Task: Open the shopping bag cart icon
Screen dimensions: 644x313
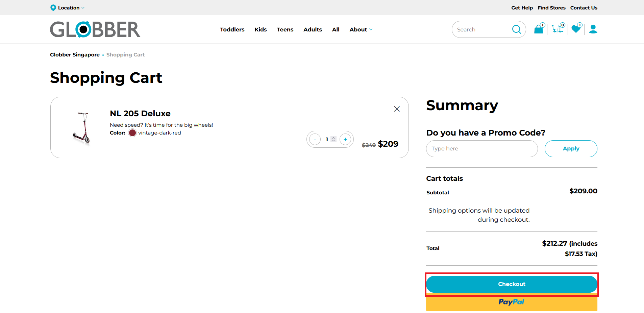Action: pos(539,29)
